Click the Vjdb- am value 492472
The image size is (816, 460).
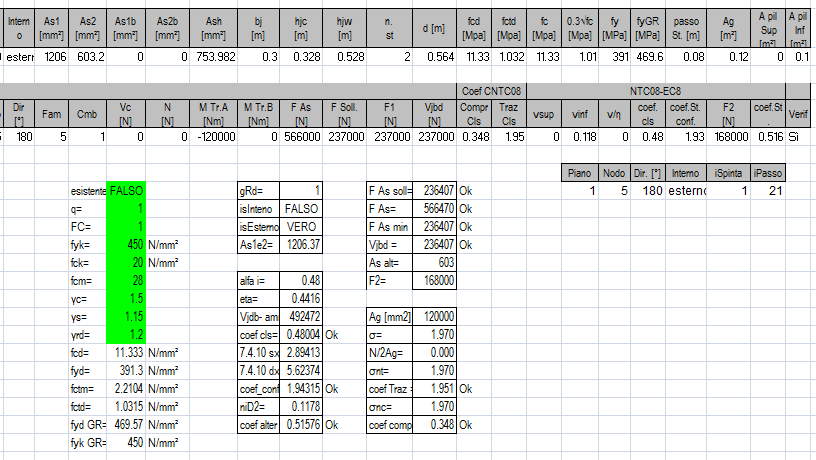coord(302,316)
